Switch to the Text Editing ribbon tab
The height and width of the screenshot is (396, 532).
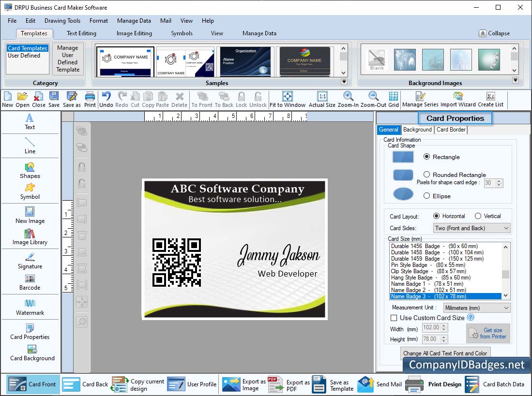[x=81, y=33]
